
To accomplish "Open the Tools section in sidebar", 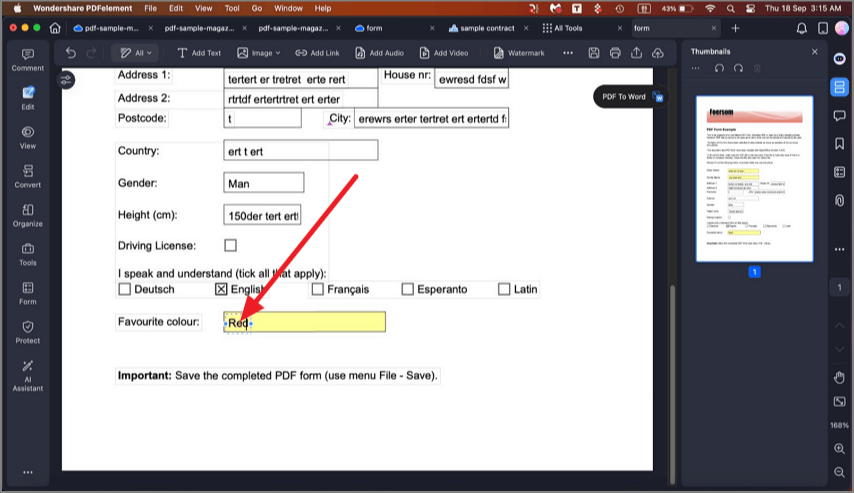I will tap(28, 254).
